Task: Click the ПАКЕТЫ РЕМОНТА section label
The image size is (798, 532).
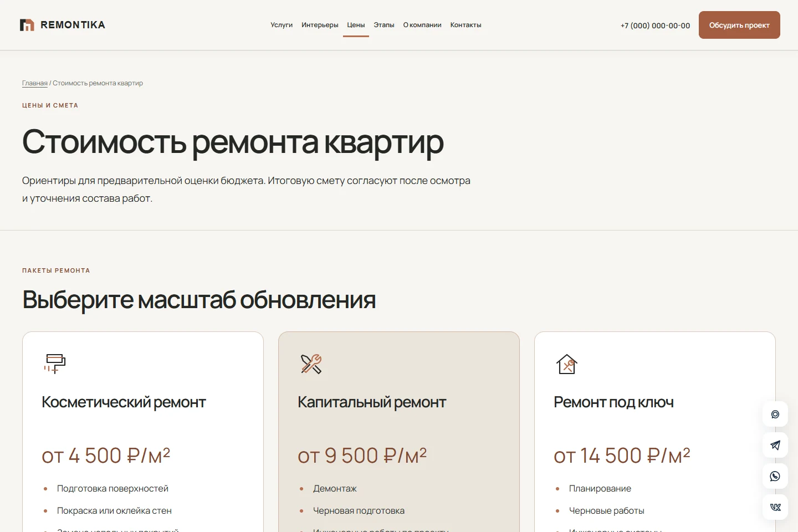Action: 56,270
